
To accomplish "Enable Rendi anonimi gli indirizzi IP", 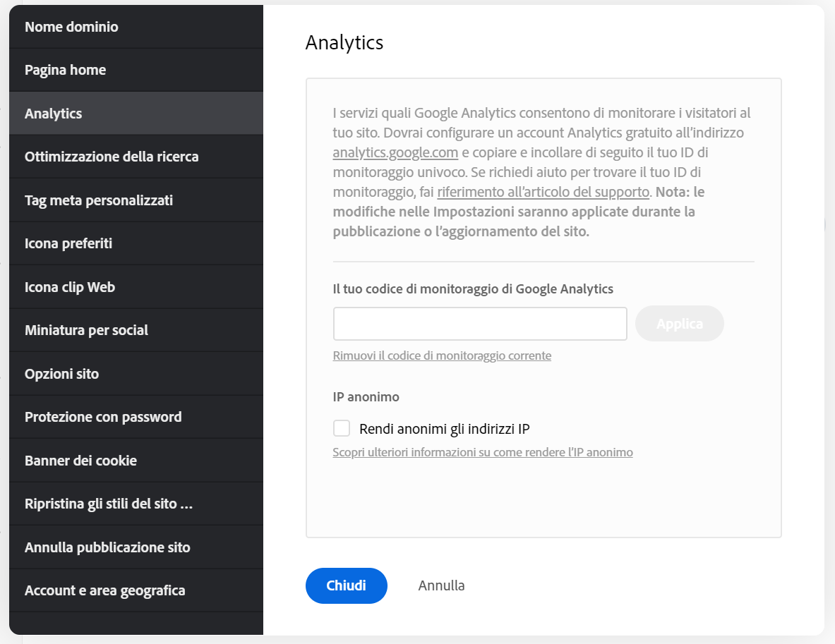I will (342, 428).
